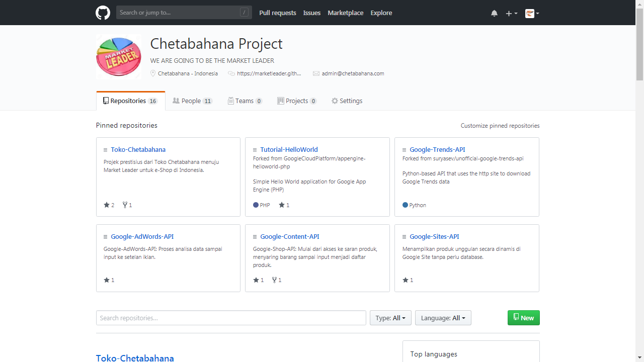Click the star count on Toko-Chetabahana card
This screenshot has width=644, height=362.
point(109,205)
